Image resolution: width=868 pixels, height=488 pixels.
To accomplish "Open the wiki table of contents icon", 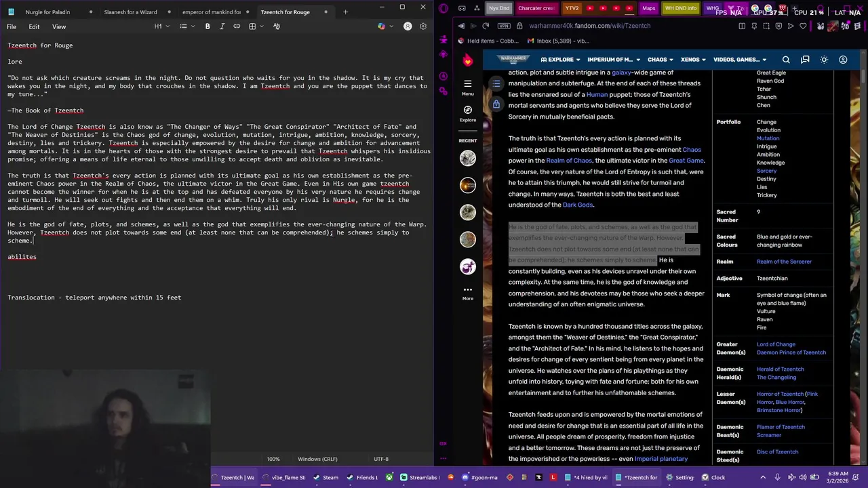I will (x=496, y=83).
